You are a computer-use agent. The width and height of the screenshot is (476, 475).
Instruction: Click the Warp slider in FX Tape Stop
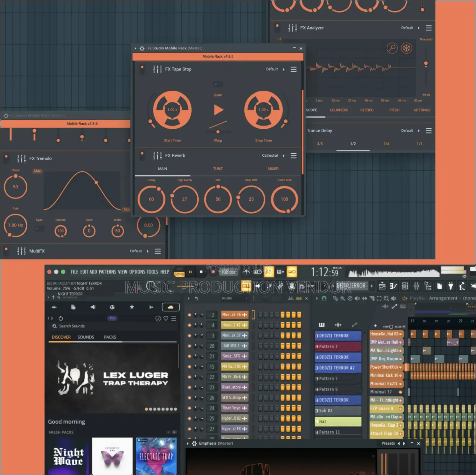[218, 132]
